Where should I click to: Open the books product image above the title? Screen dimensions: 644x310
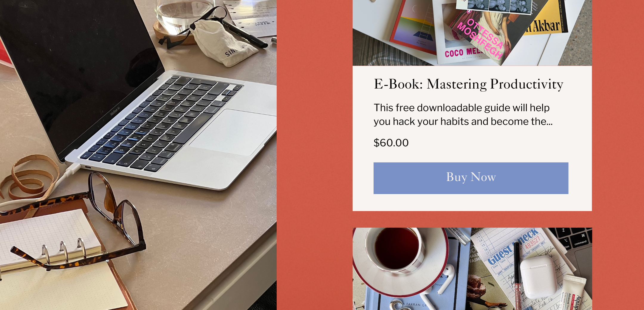pos(472,33)
